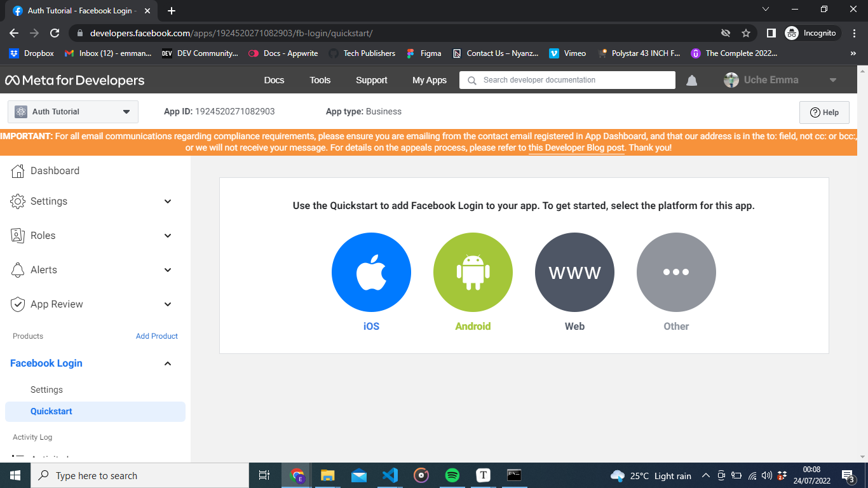This screenshot has width=868, height=488.
Task: Click the Incognito profile button
Action: pyautogui.click(x=813, y=33)
